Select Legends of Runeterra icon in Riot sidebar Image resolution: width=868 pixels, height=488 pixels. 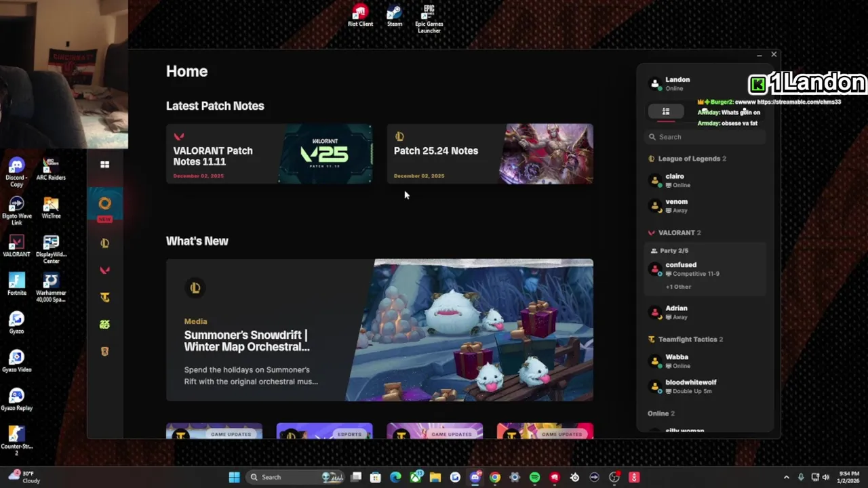point(104,352)
